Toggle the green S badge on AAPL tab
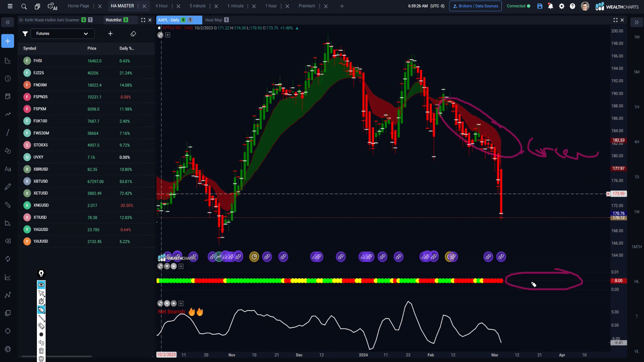This screenshot has height=362, width=644. pyautogui.click(x=183, y=20)
